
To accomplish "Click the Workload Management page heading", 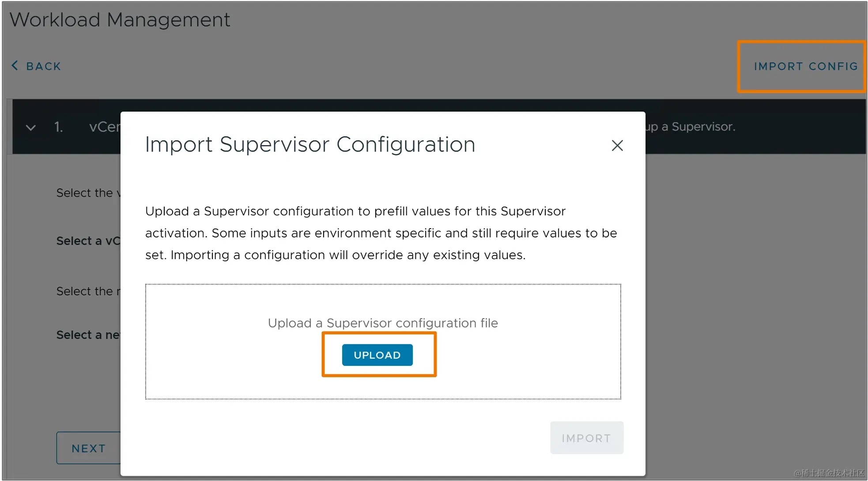I will click(x=120, y=20).
